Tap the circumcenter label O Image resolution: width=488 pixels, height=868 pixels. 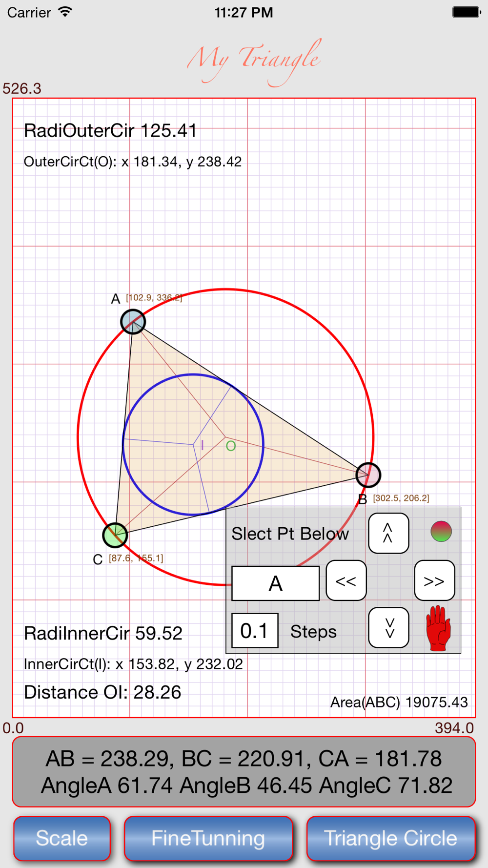coord(231,446)
